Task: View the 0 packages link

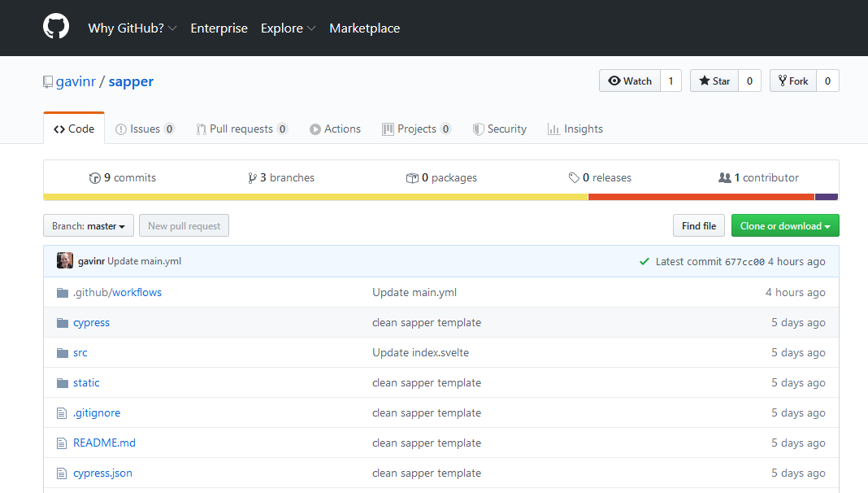Action: coord(441,178)
